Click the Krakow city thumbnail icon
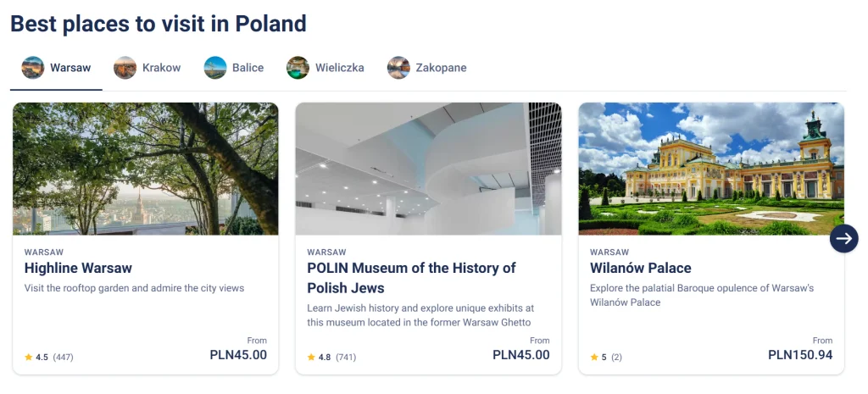 (x=125, y=68)
